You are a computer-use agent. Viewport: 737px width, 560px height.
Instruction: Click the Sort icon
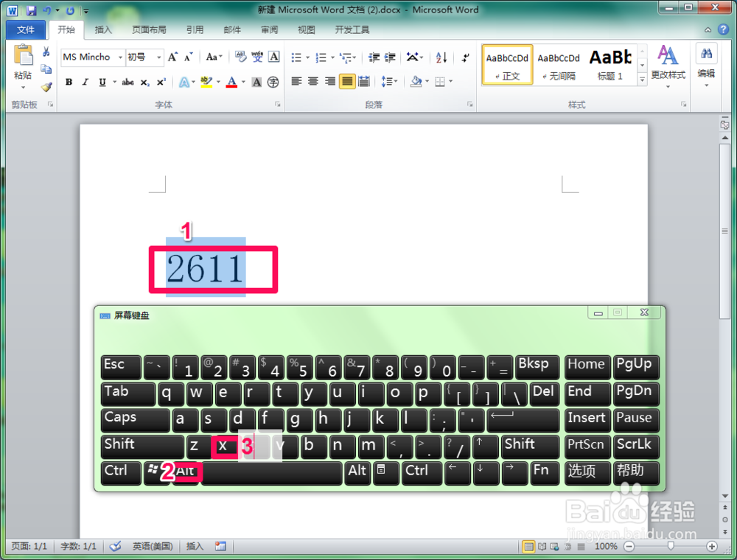click(441, 57)
